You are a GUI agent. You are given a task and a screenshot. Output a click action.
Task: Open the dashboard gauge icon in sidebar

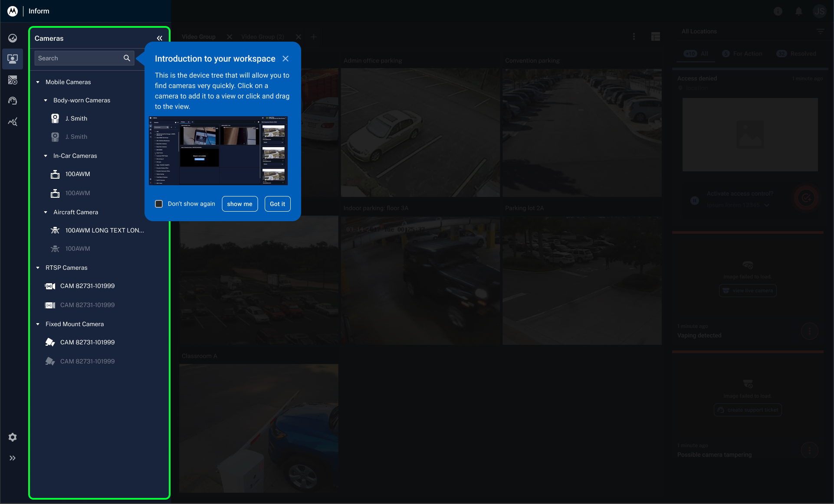[x=13, y=38]
